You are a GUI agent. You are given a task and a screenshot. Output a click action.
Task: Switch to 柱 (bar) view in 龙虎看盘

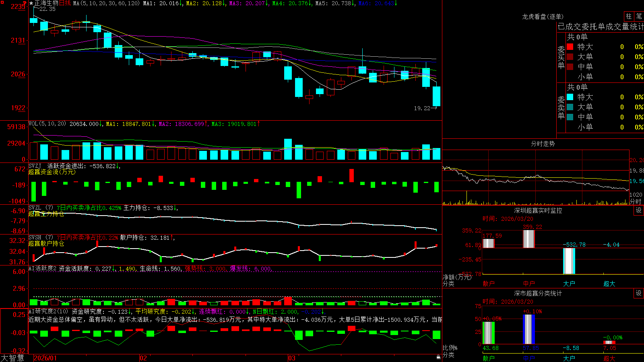pos(629,16)
